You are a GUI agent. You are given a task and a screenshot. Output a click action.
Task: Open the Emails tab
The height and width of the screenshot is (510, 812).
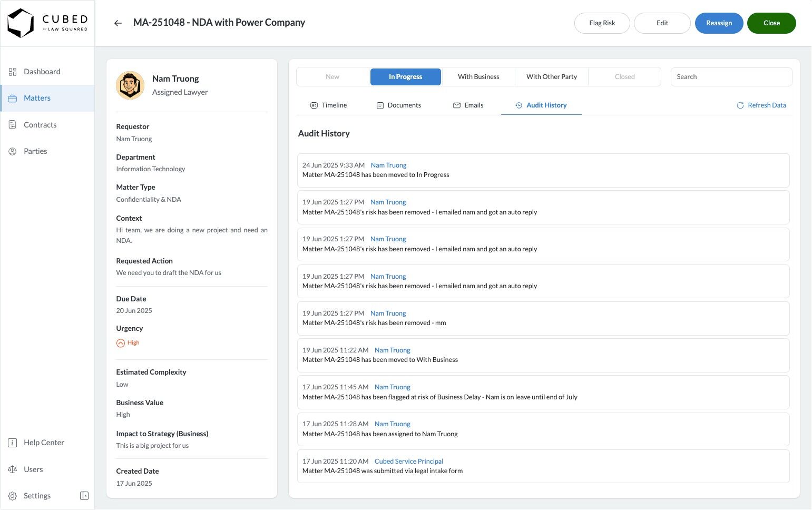tap(468, 105)
